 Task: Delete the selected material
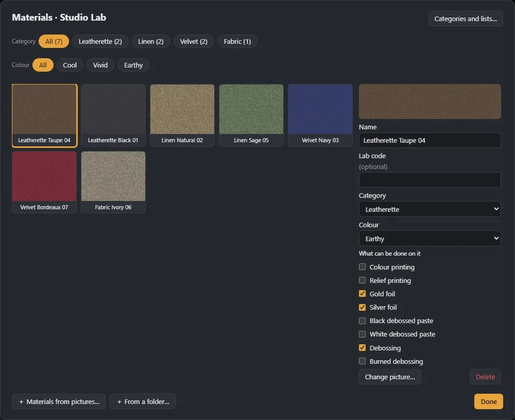point(485,377)
